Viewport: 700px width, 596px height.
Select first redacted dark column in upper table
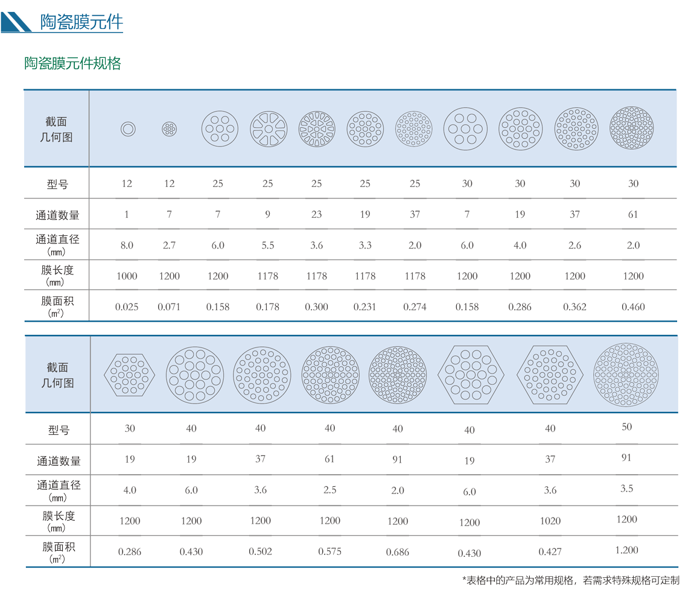pyautogui.click(x=127, y=245)
